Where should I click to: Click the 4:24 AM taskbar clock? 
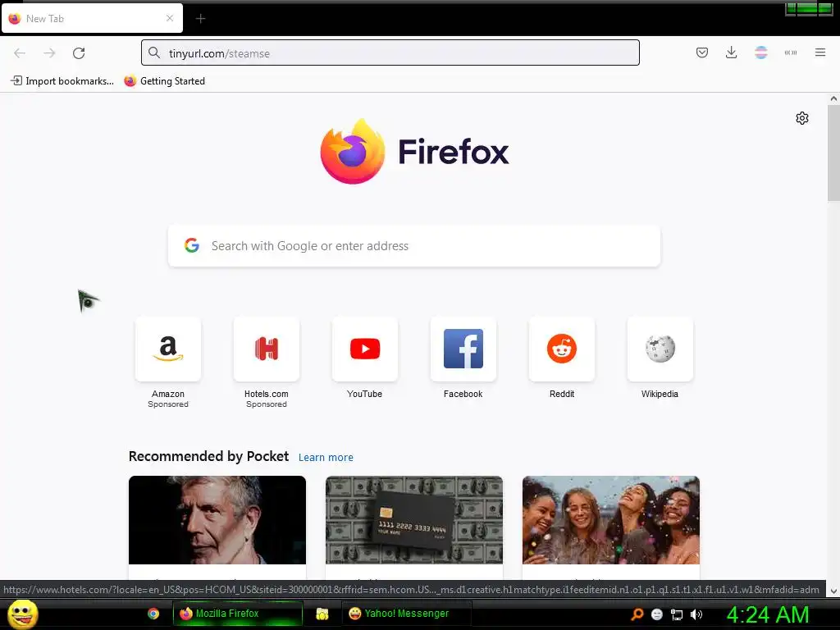[768, 614]
